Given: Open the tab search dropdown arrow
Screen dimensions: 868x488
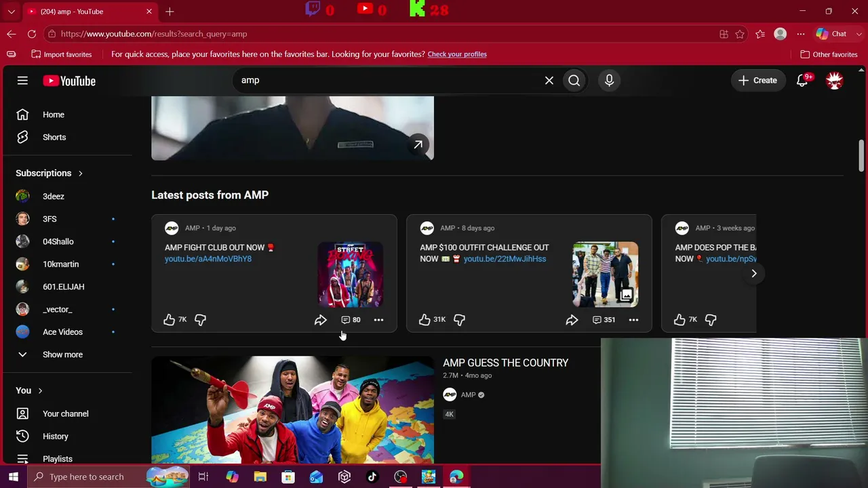Looking at the screenshot, I should click(12, 12).
